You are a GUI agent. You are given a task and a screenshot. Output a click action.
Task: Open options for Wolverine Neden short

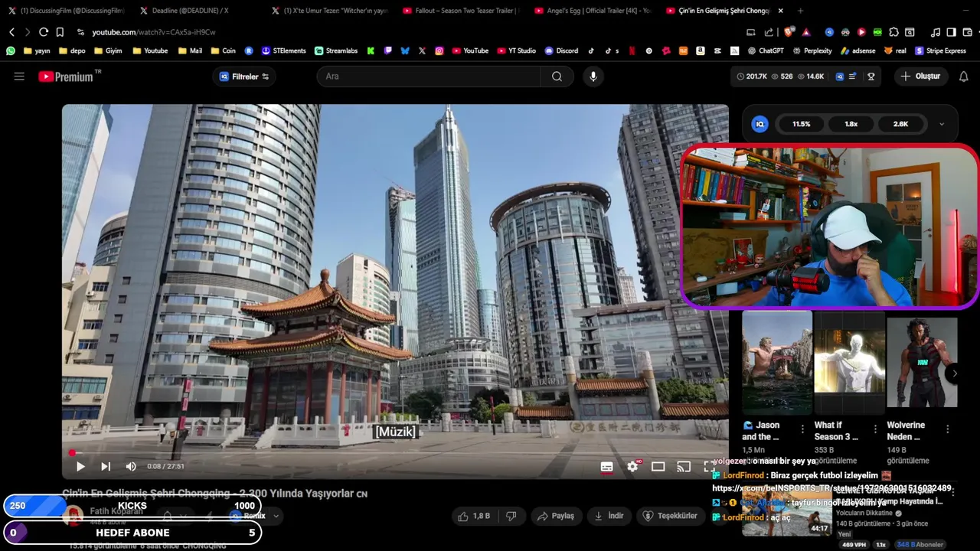click(948, 429)
